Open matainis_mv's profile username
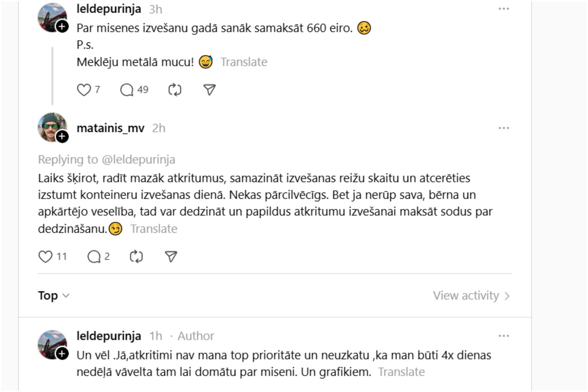The height and width of the screenshot is (392, 588). [x=110, y=128]
